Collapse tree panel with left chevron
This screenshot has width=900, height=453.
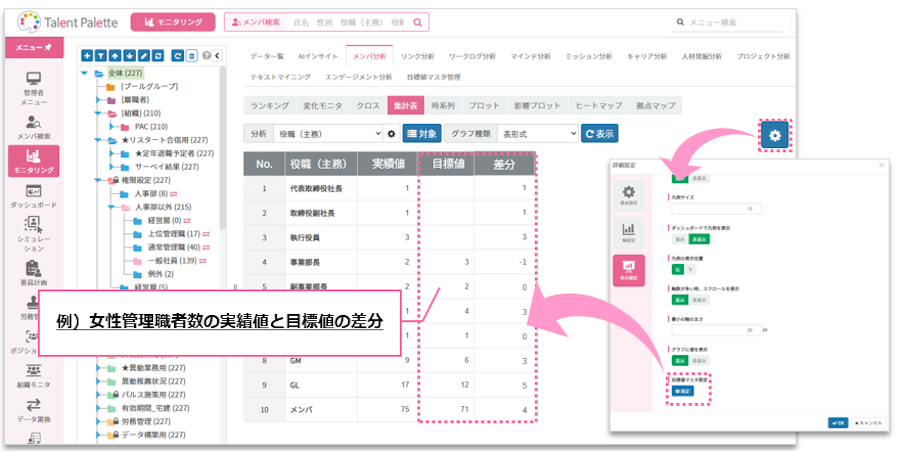pyautogui.click(x=217, y=56)
